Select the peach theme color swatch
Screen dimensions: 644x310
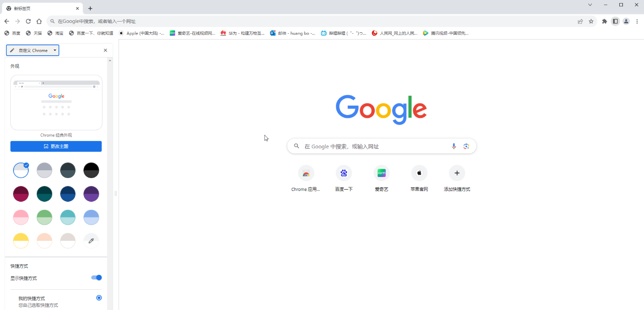pos(44,241)
